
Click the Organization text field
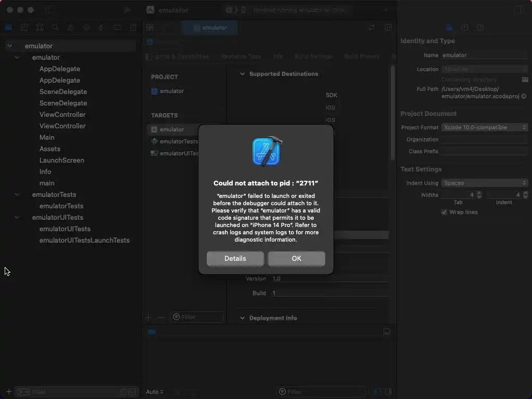click(485, 139)
